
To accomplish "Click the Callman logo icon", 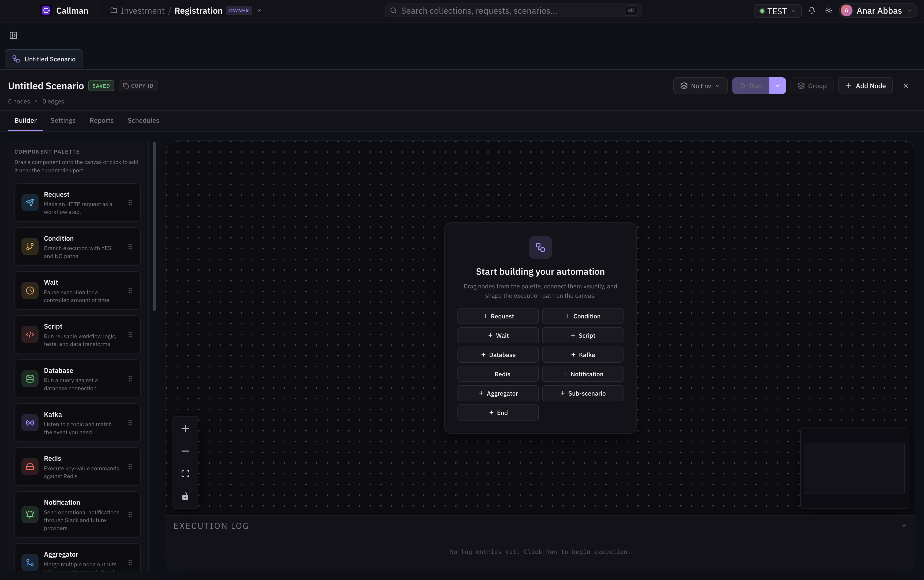I will 46,10.
